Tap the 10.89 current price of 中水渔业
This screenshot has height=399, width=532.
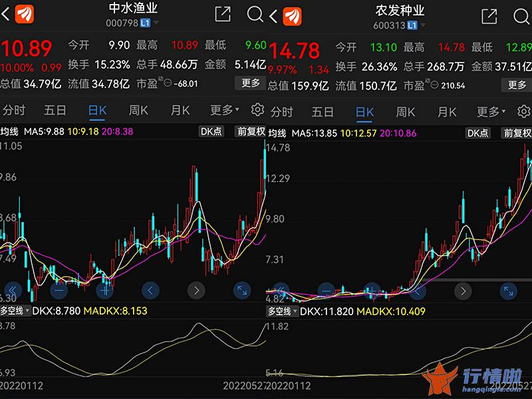point(27,48)
